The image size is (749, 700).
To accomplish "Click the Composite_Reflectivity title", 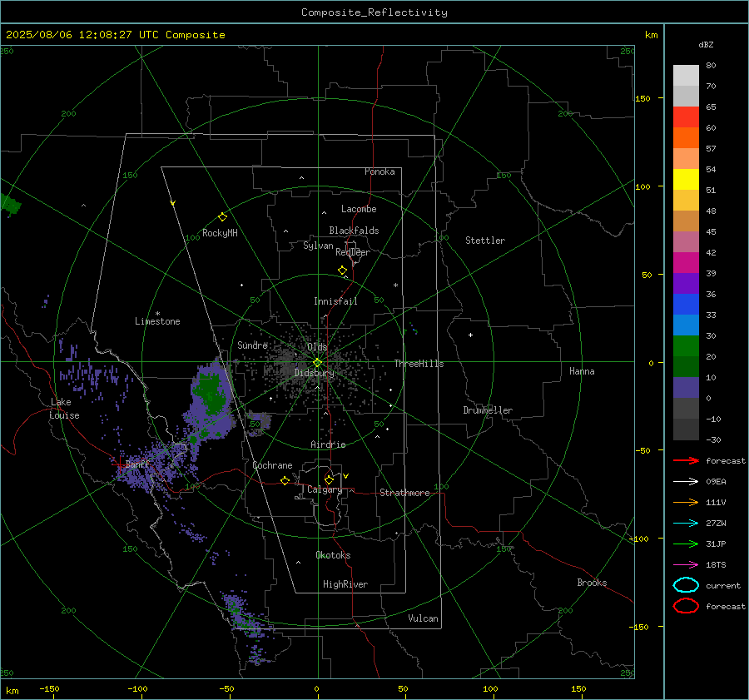I will 374,12.
